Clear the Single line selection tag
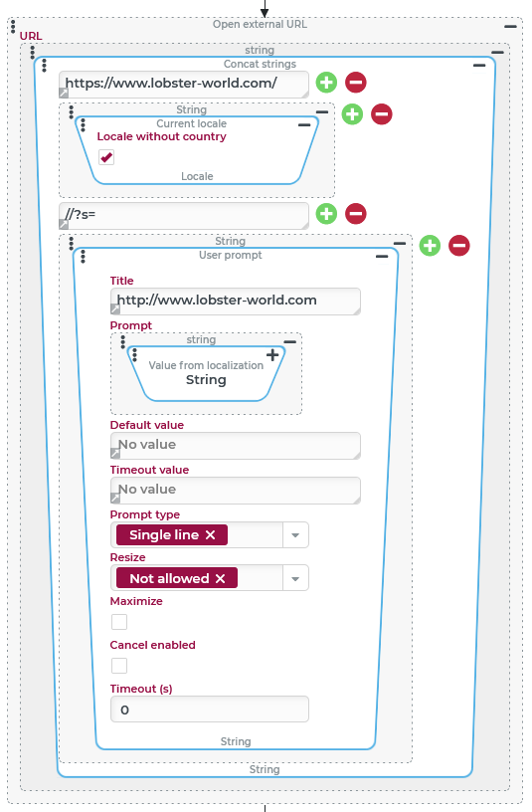Viewport: 532px width, 812px height. (210, 535)
